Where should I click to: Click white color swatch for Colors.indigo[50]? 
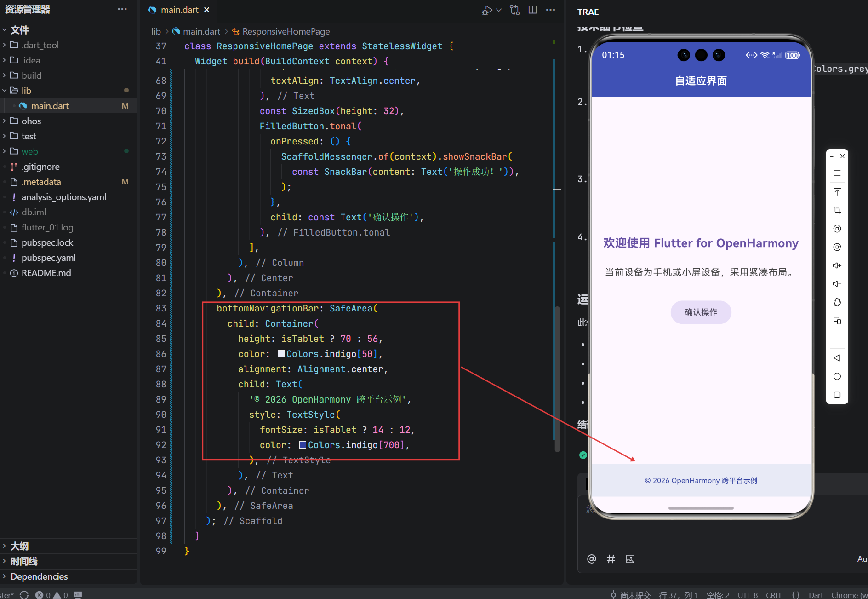[x=281, y=354]
